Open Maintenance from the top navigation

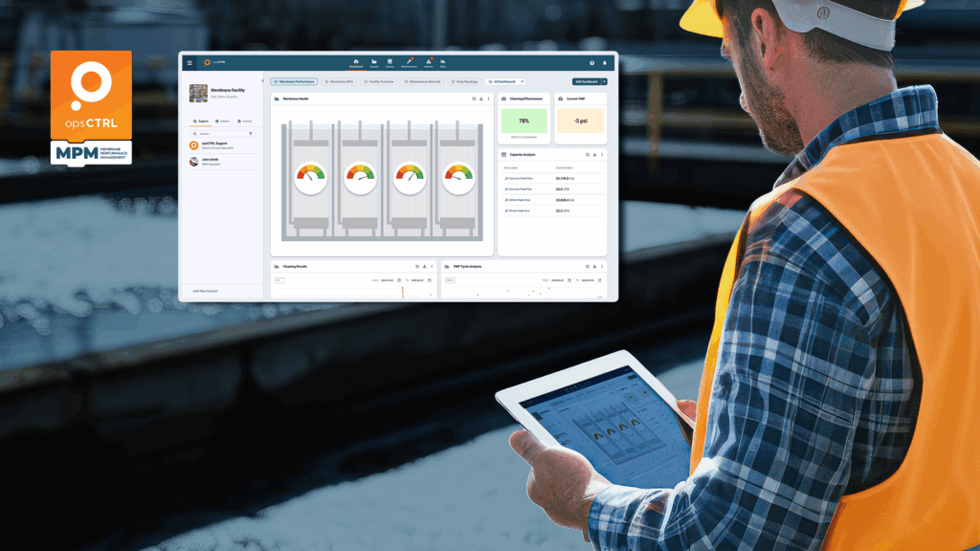(409, 63)
